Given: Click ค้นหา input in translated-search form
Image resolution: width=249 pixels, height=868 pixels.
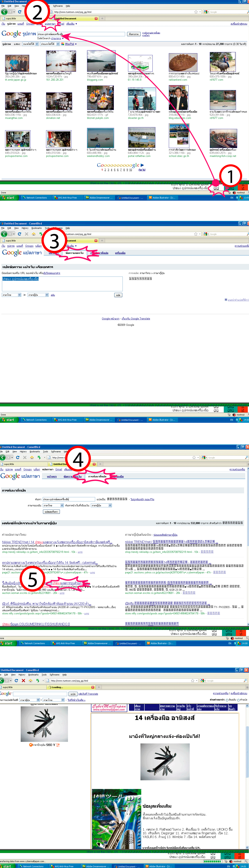Looking at the screenshot, I should point(69,499).
